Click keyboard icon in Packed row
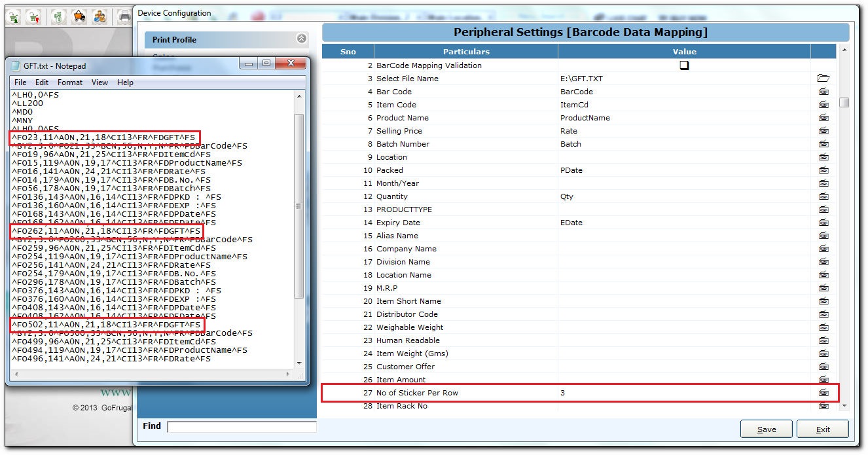 point(823,170)
